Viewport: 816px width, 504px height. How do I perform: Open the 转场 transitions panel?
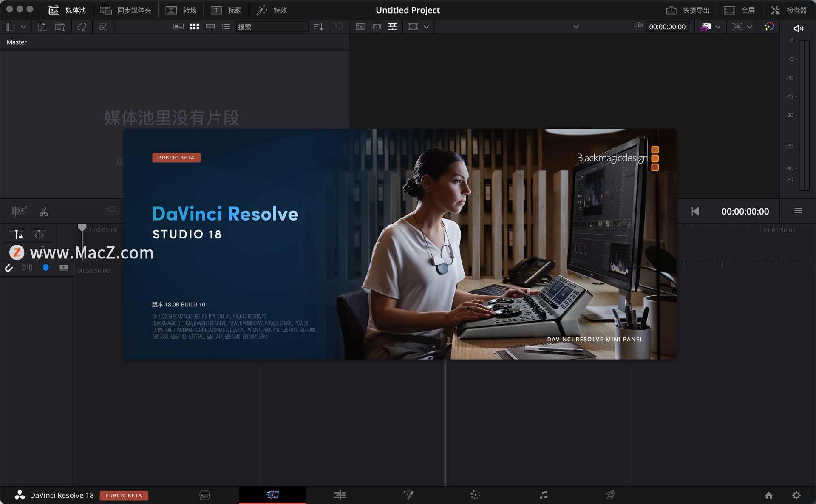point(181,10)
